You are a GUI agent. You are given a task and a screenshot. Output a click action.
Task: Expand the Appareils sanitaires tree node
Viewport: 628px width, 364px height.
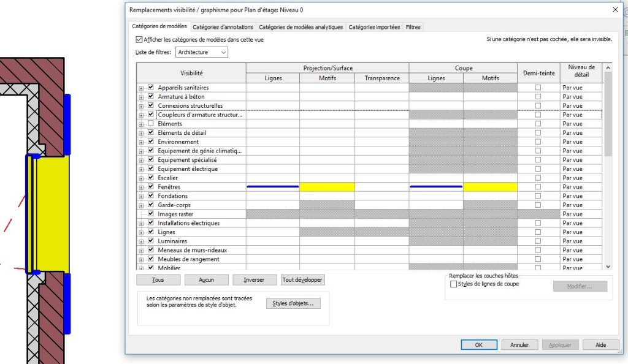141,88
